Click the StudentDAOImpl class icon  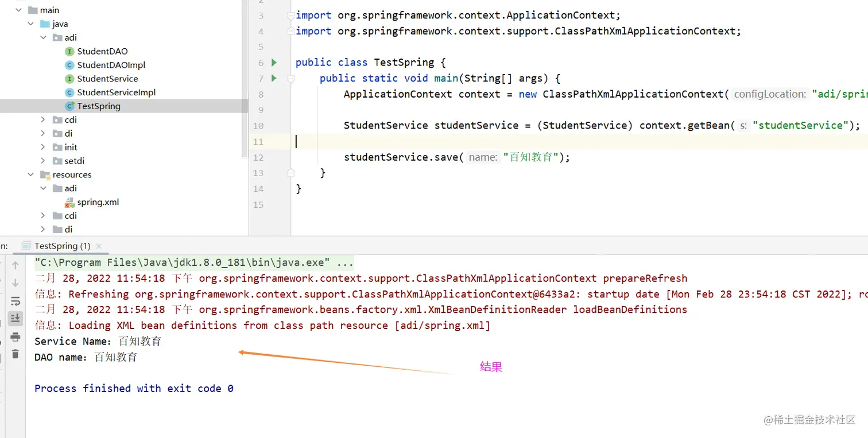coord(69,65)
